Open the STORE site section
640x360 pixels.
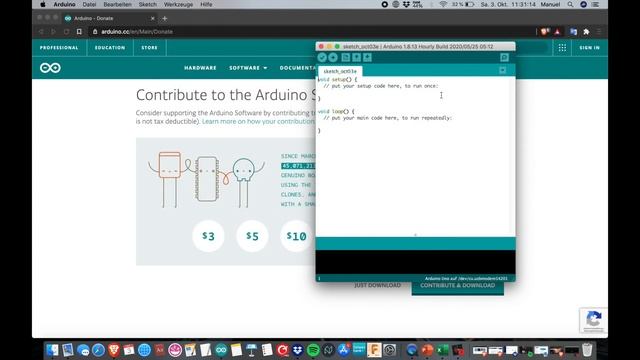click(149, 48)
